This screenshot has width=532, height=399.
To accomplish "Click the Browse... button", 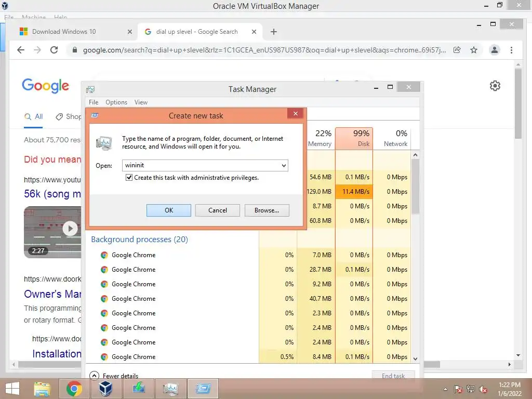I will coord(267,210).
